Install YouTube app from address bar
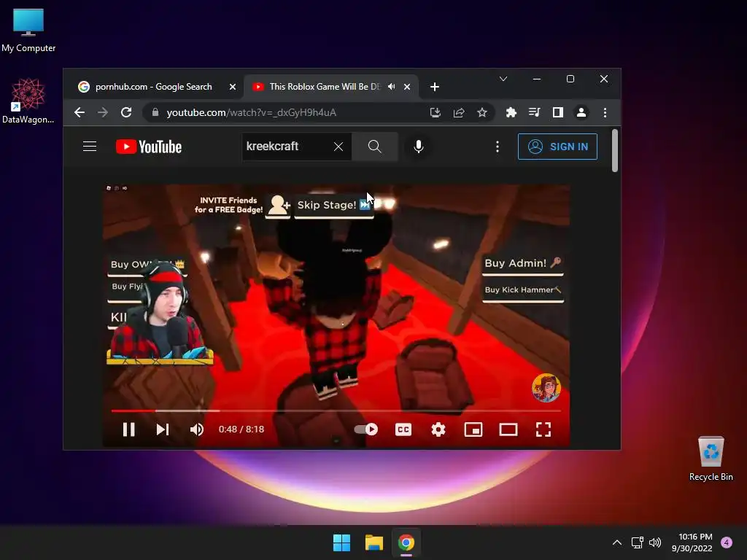Screen dimensions: 747x560 pos(435,112)
